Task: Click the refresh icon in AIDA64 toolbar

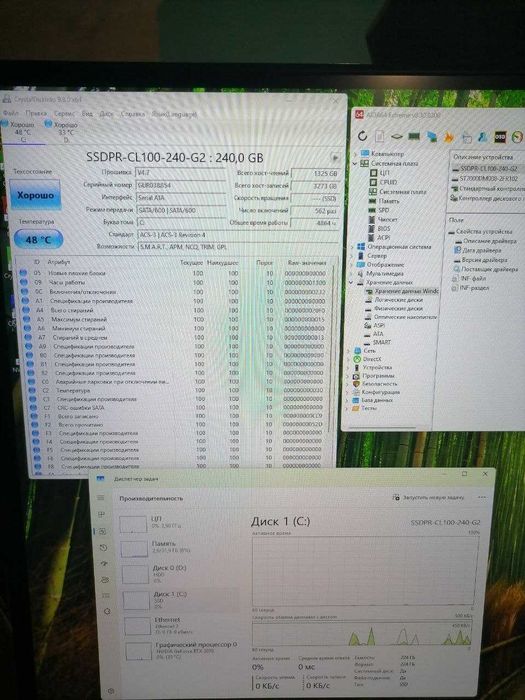Action: coord(362,136)
